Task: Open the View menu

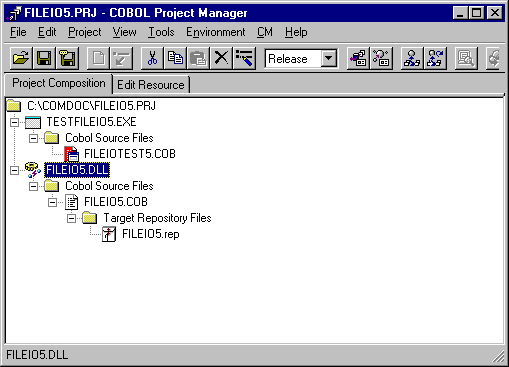Action: pos(124,32)
